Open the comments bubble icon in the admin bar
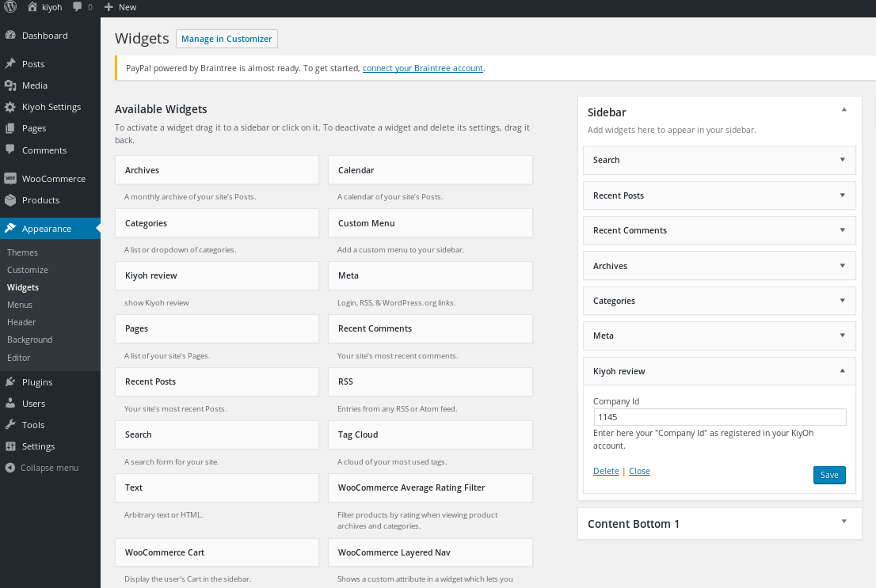This screenshot has height=588, width=876. pos(77,6)
